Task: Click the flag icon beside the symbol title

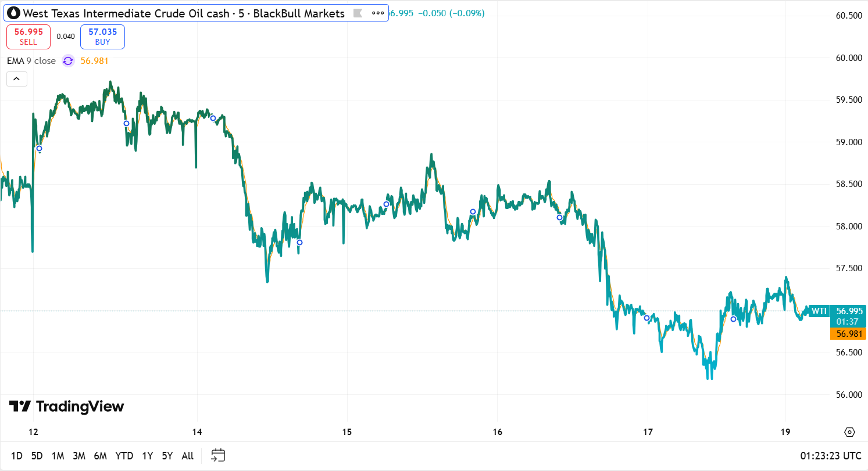Action: click(x=358, y=13)
